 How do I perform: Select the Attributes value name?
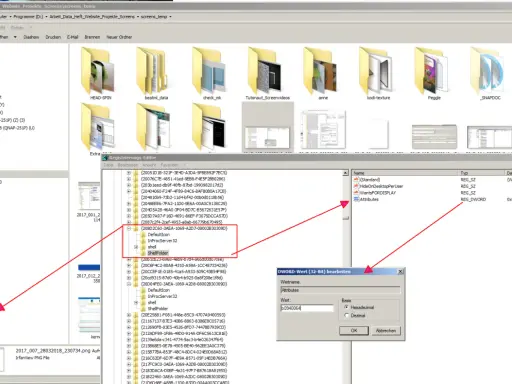[369, 199]
